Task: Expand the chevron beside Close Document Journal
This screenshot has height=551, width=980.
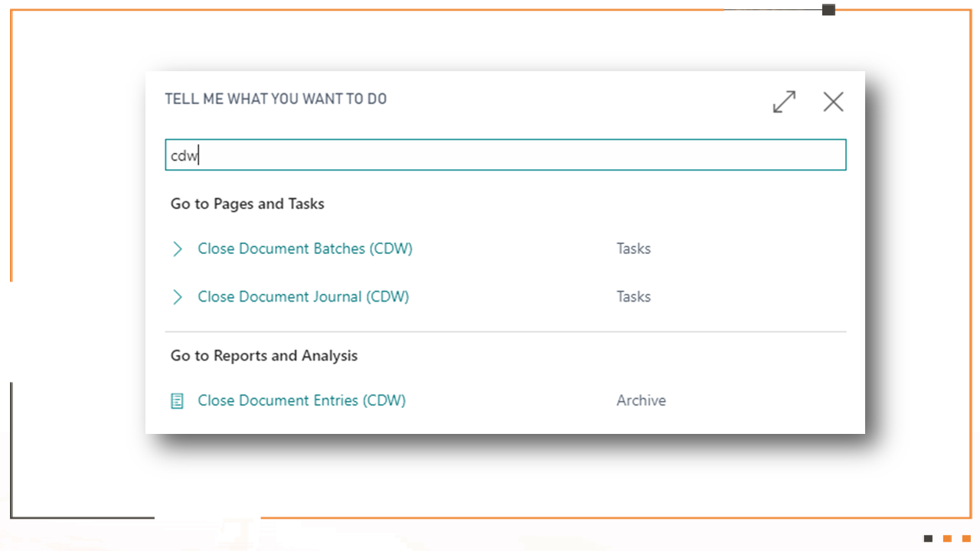Action: (178, 297)
